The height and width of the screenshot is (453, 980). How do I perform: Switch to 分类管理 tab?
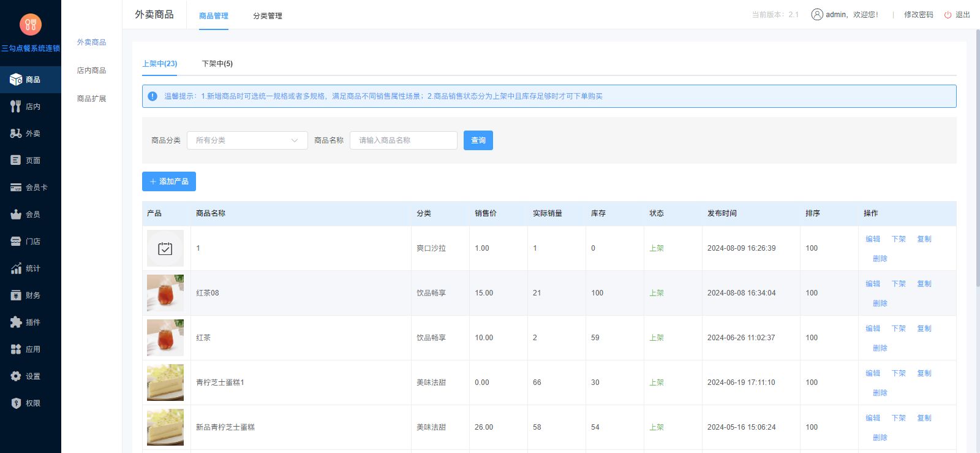coord(268,16)
